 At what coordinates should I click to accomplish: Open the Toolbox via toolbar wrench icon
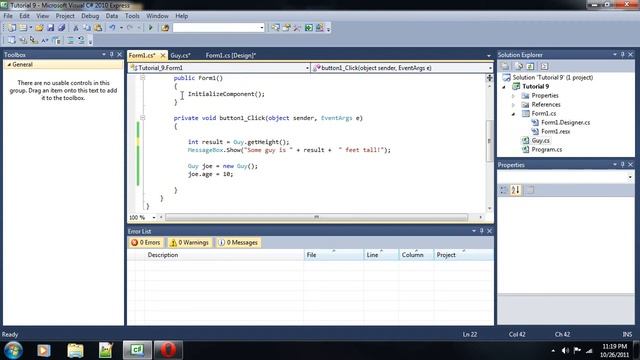pyautogui.click(x=297, y=28)
